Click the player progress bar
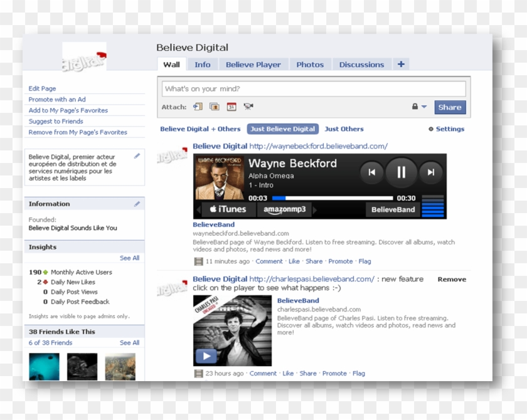Image resolution: width=527 pixels, height=420 pixels. pyautogui.click(x=333, y=198)
